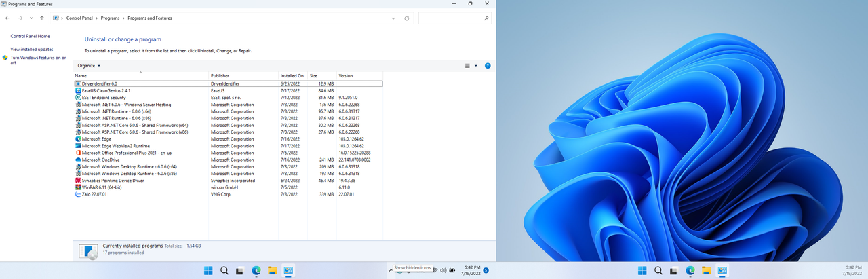Expand the chevron after Programs breadcrumb
Image resolution: width=868 pixels, height=279 pixels.
123,18
